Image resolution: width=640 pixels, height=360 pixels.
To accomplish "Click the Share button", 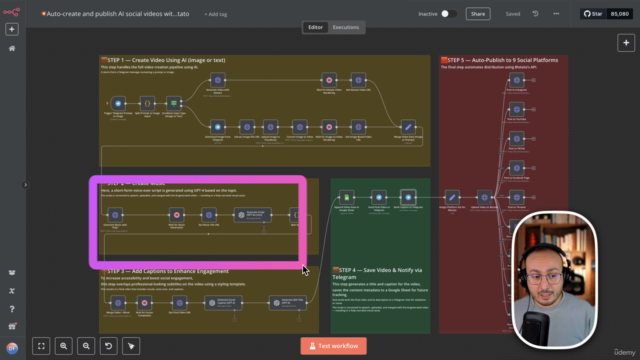I will click(478, 14).
